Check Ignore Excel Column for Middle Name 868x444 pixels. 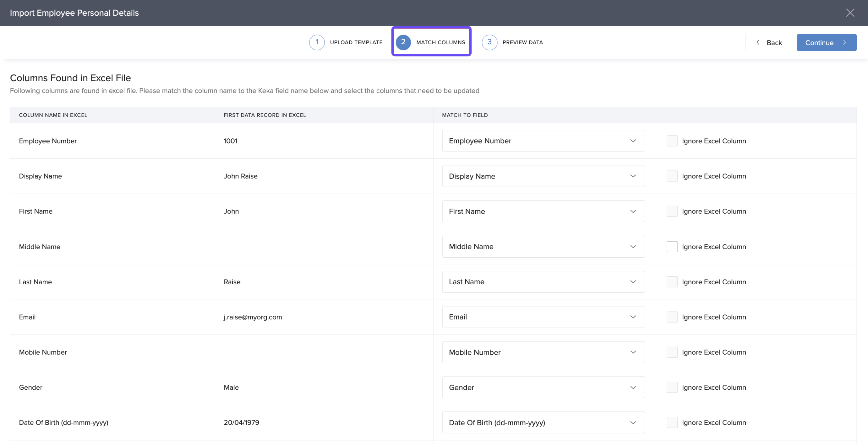coord(672,246)
